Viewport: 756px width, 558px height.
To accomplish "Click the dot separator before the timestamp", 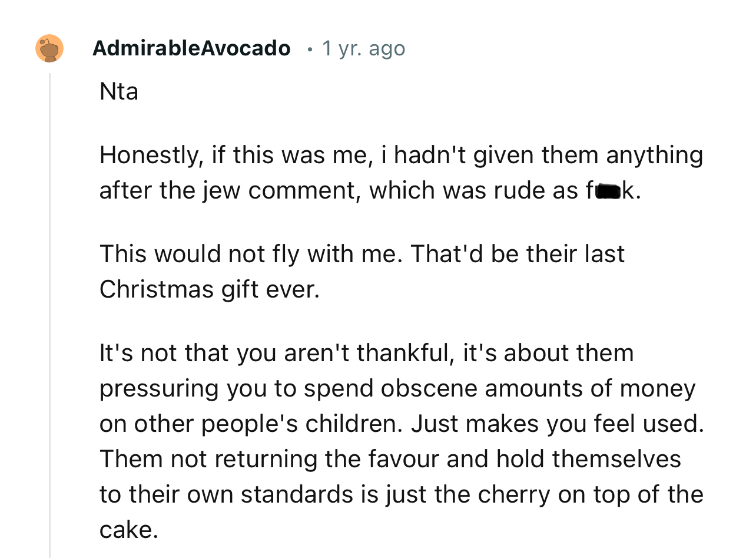I will point(309,49).
